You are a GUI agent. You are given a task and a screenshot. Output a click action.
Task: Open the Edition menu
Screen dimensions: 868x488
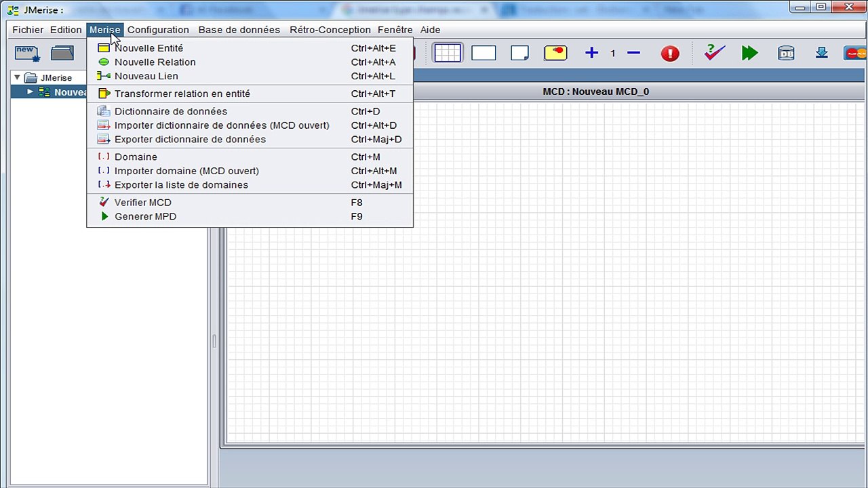point(66,30)
